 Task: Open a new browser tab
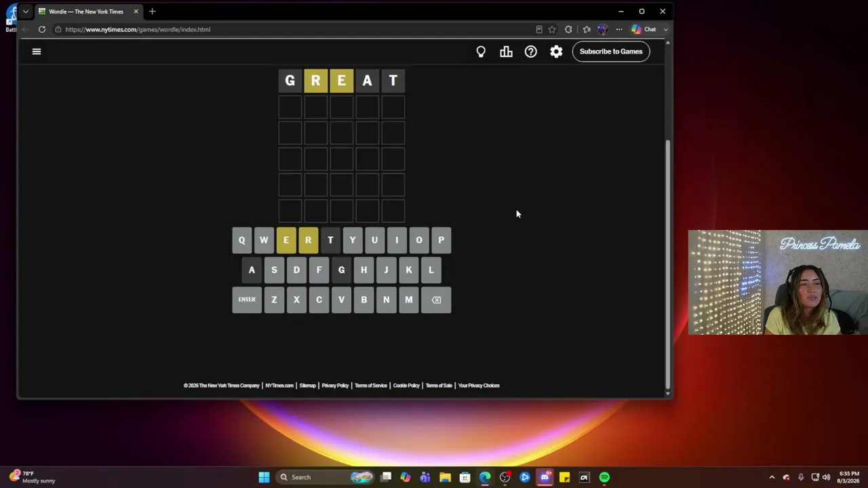tap(152, 12)
